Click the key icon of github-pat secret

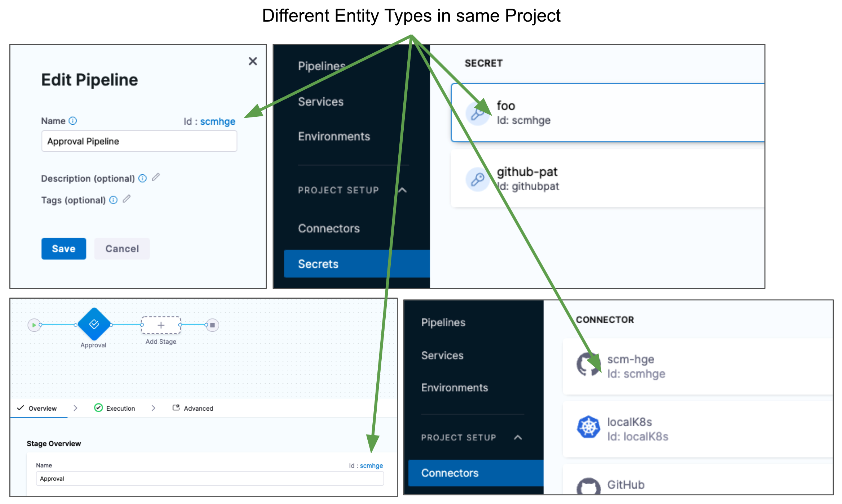pos(477,179)
